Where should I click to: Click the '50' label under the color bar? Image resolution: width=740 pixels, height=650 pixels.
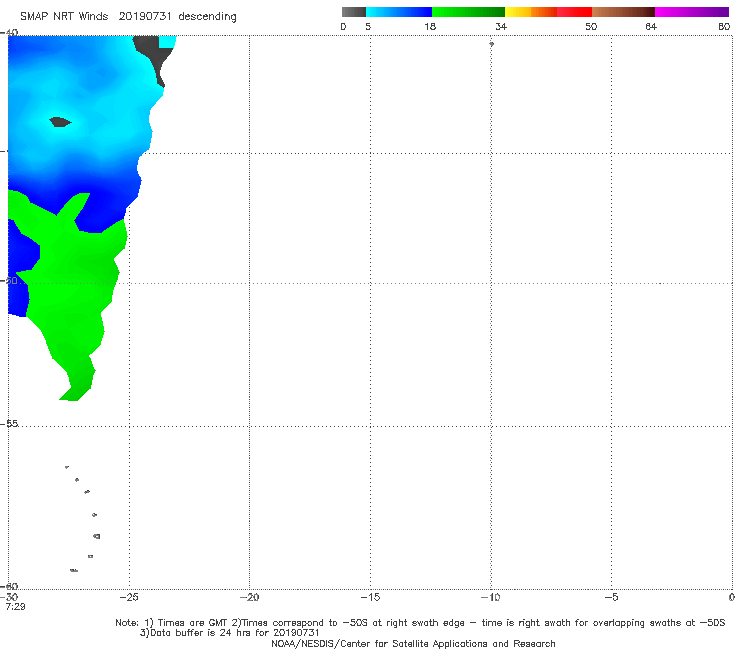coord(591,26)
